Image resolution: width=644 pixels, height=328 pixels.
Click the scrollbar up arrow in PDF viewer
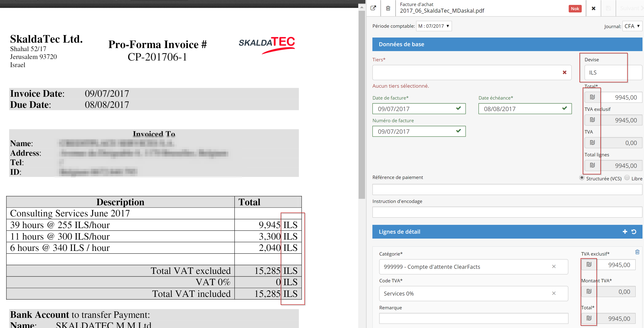[361, 7]
